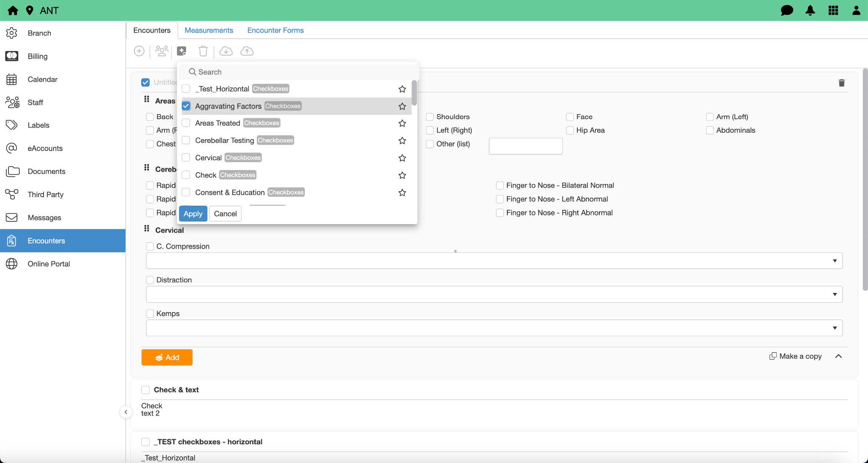Tick the Distraction checkbox
868x463 pixels.
click(150, 280)
